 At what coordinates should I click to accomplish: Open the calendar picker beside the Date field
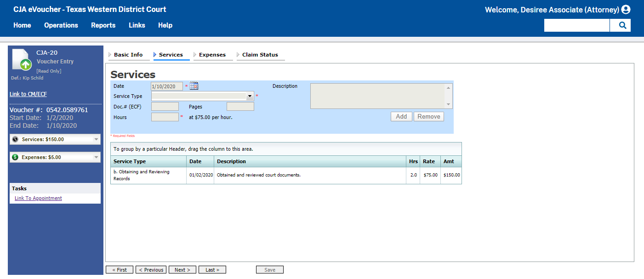(194, 85)
